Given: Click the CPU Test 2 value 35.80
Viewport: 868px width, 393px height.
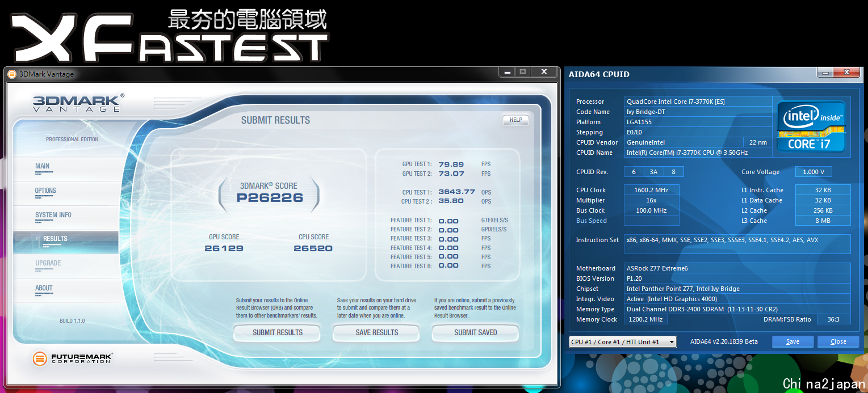Looking at the screenshot, I should tap(451, 201).
